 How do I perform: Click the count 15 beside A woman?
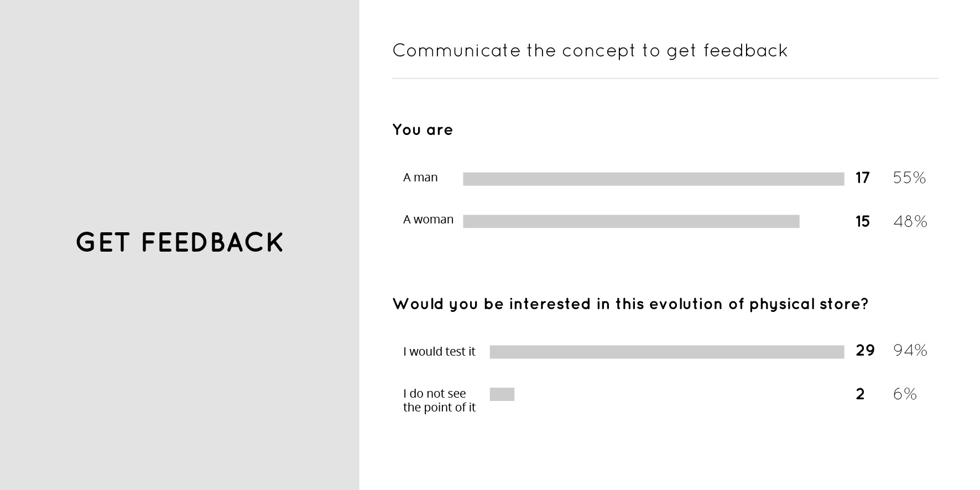click(863, 222)
